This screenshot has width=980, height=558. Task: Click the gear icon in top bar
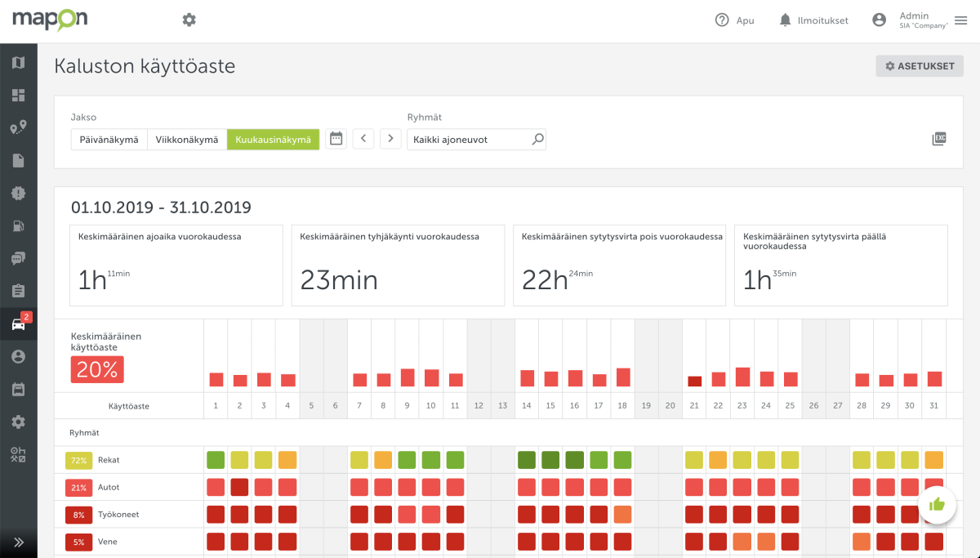click(x=189, y=20)
